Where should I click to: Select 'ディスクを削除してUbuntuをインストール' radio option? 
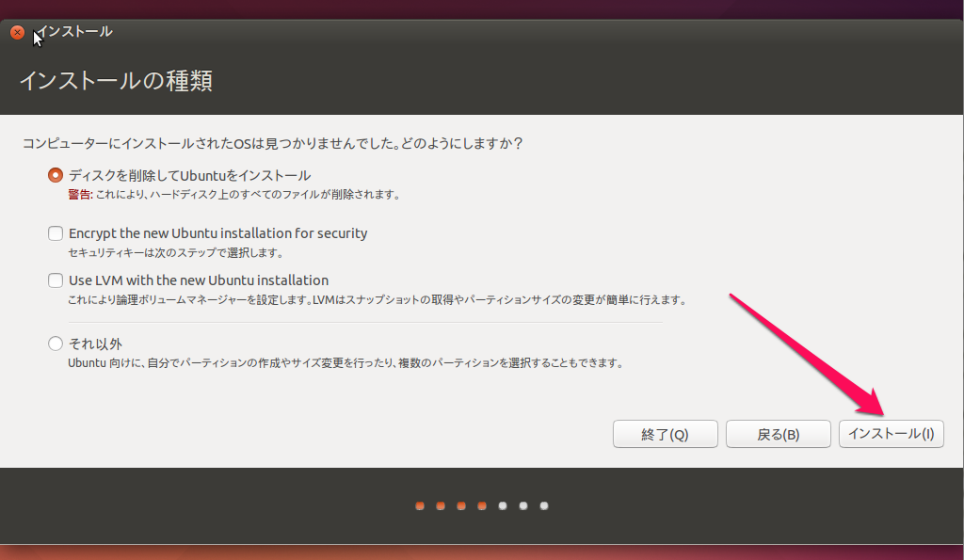pyautogui.click(x=56, y=175)
